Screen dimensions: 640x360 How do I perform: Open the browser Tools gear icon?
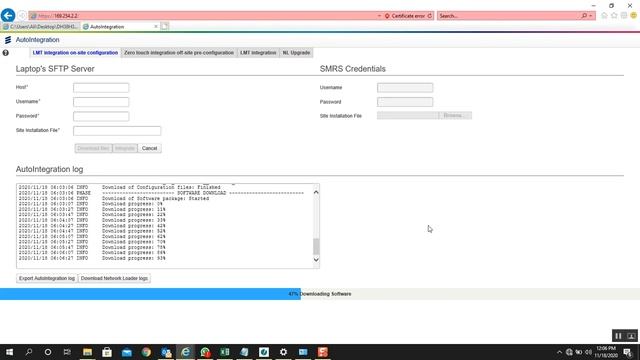[x=624, y=16]
